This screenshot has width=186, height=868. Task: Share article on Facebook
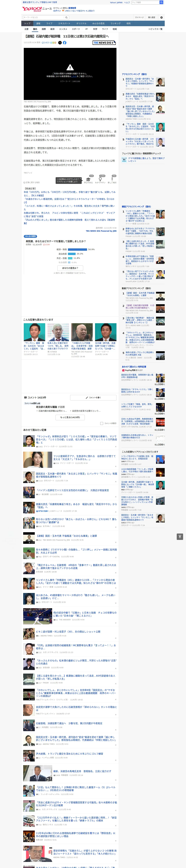64,43
